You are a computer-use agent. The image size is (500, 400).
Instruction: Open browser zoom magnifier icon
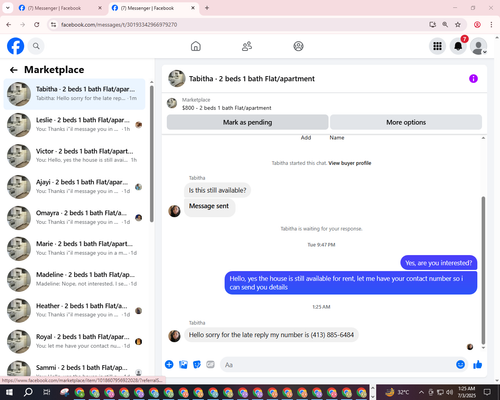click(x=445, y=25)
